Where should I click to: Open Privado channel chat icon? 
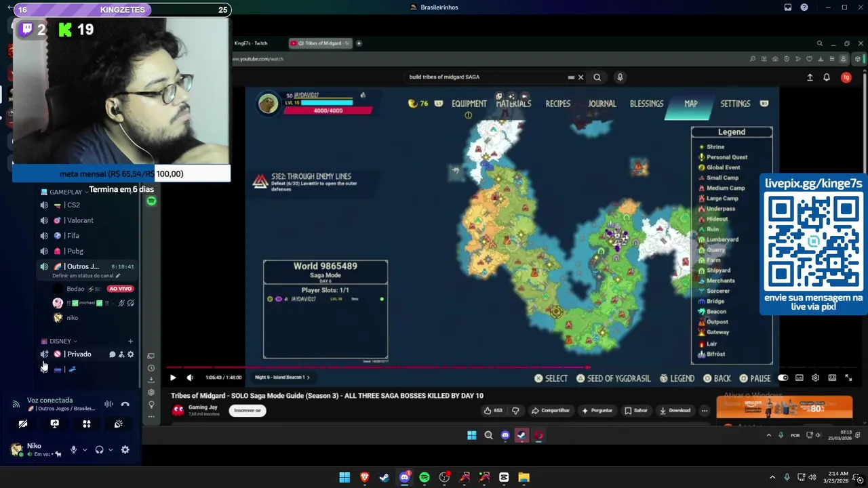(x=113, y=354)
